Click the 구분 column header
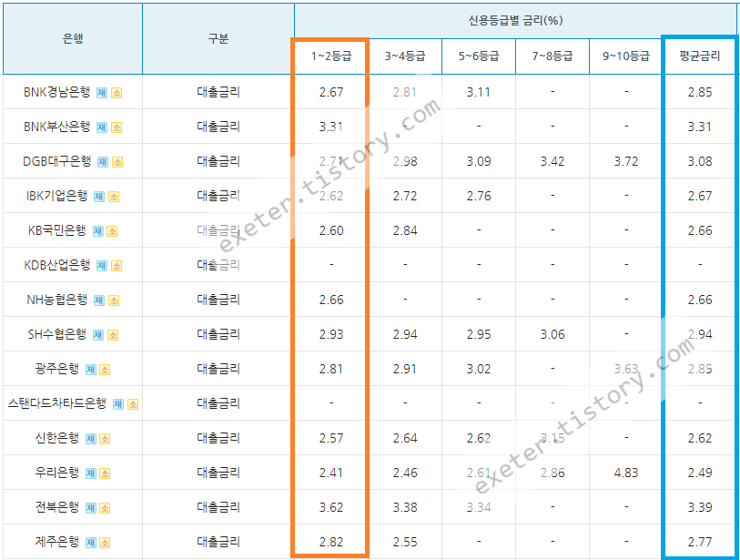This screenshot has height=560, width=740. [218, 38]
